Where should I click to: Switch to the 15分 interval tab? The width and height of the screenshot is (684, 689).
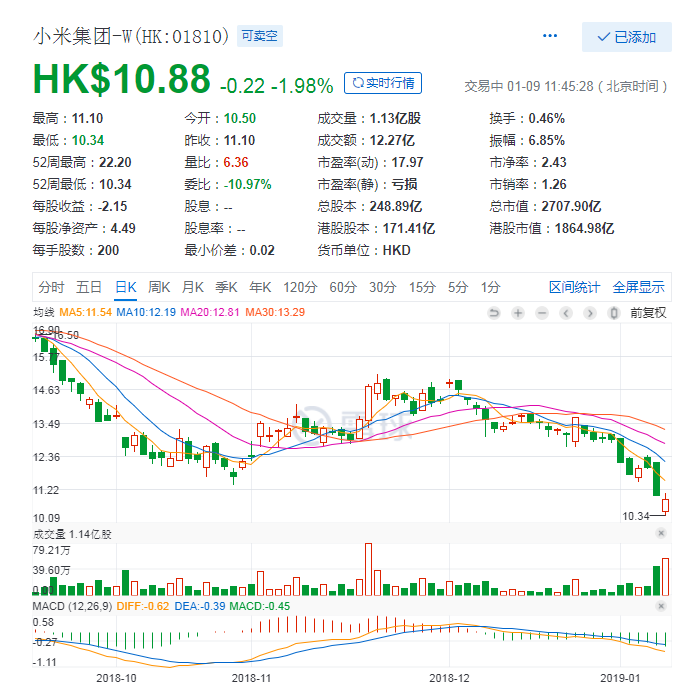[x=422, y=287]
